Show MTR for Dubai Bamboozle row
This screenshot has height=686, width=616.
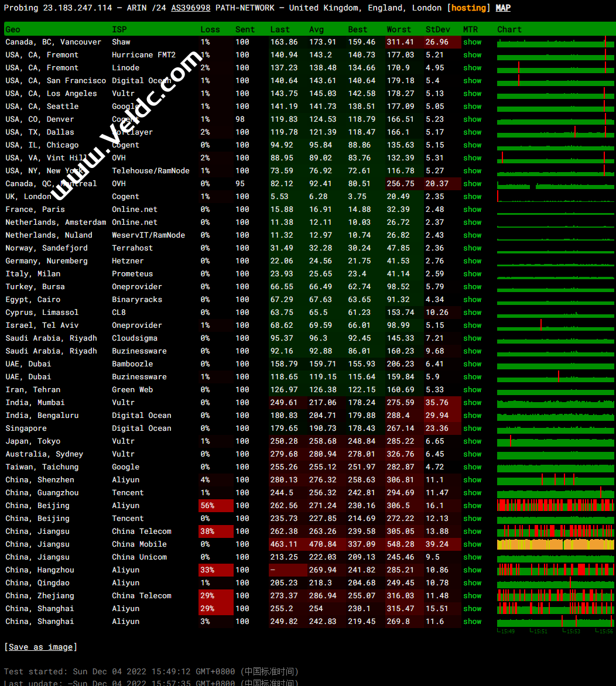pos(473,364)
